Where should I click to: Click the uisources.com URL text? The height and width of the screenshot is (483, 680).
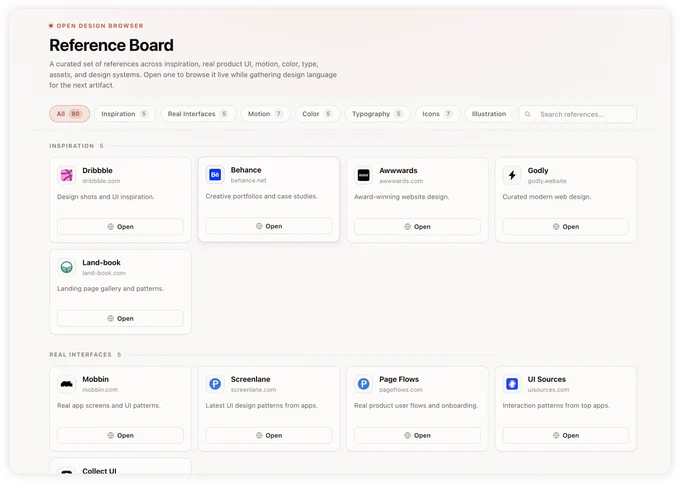548,390
